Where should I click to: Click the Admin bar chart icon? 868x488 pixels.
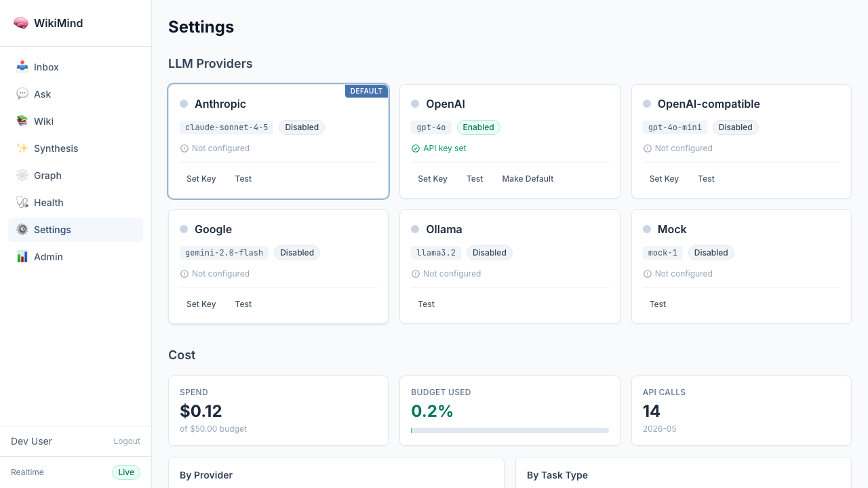tap(22, 257)
